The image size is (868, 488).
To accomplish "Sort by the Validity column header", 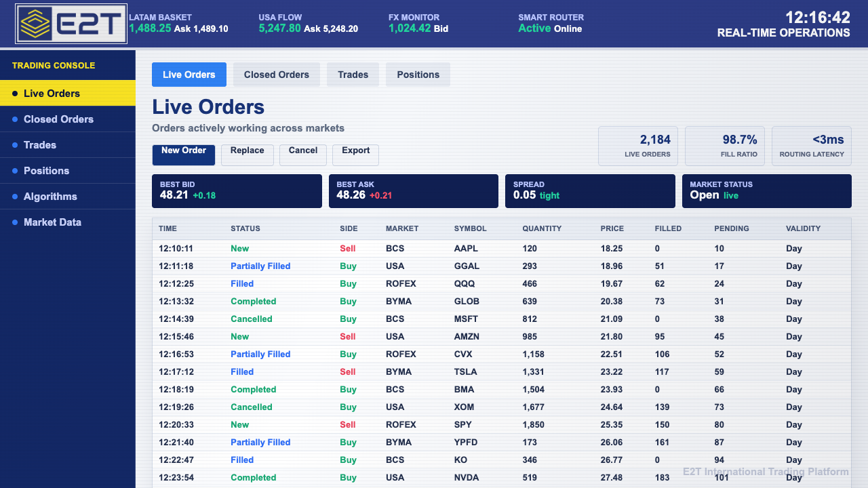I will coord(803,228).
